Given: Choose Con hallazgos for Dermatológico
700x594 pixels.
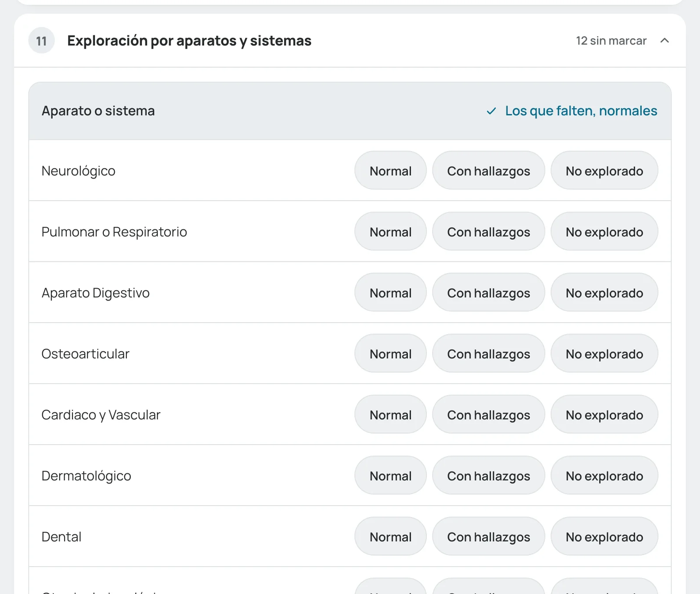Looking at the screenshot, I should [x=489, y=476].
